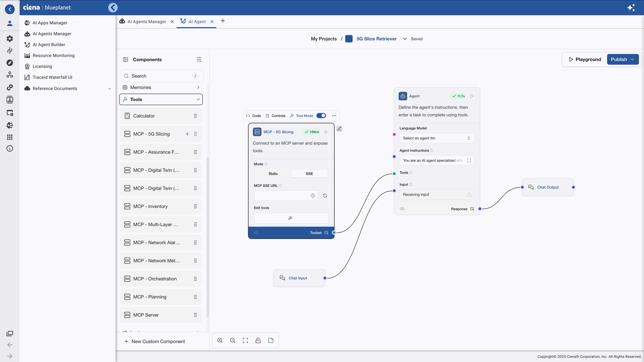Image resolution: width=644 pixels, height=362 pixels.
Task: Toggle canvas lock icon
Action: pos(258,341)
